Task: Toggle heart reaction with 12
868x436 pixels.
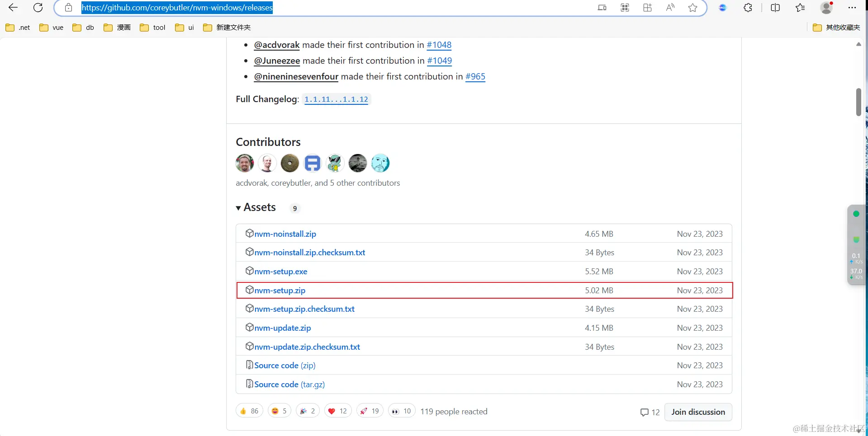Action: [338, 411]
